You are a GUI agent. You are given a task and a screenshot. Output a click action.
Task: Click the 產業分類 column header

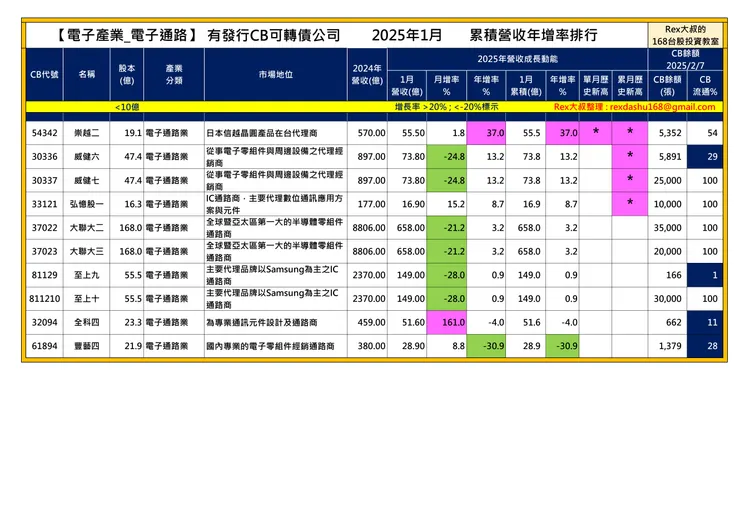tap(174, 75)
